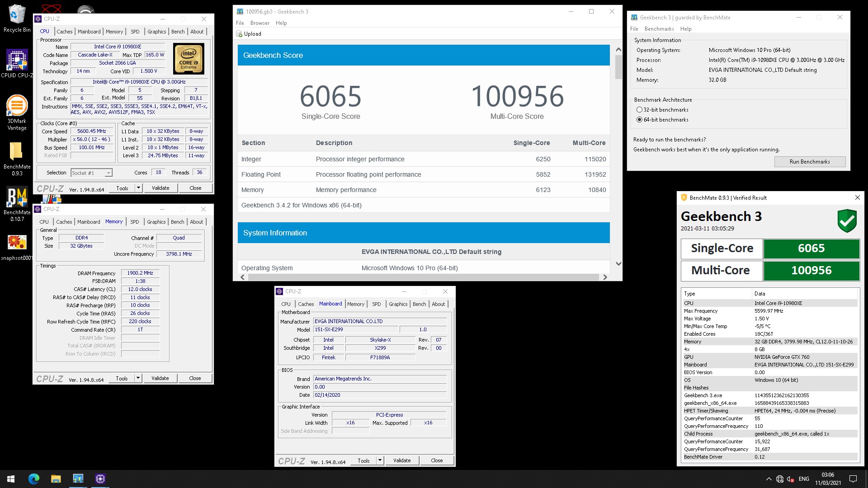Click Validate in Mainboard CPU-Z window

coord(402,460)
